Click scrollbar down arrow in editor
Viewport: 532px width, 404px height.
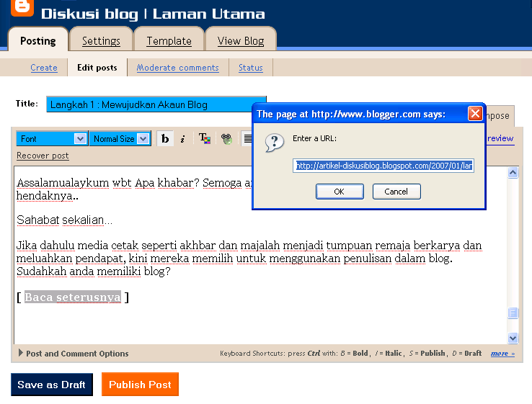[x=513, y=338]
